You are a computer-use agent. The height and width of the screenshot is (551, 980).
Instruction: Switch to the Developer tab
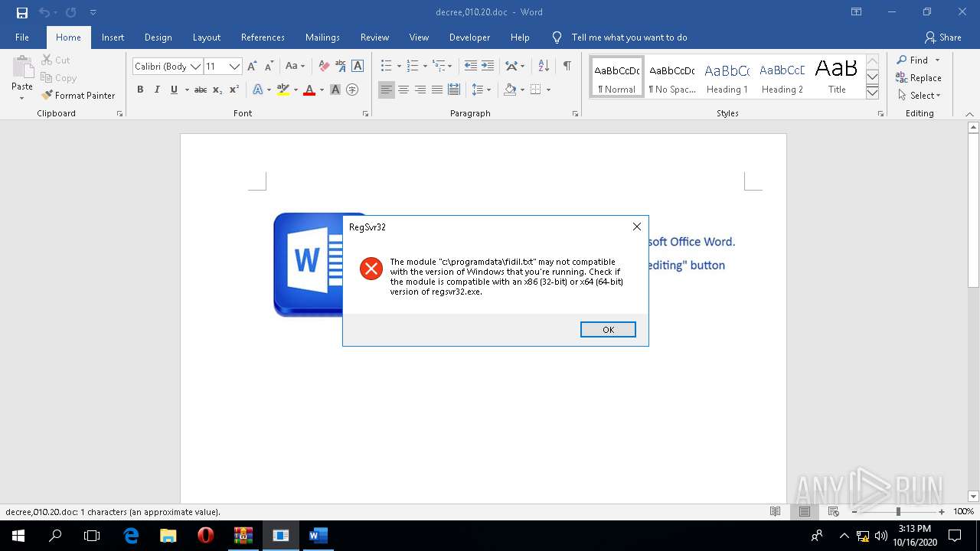(469, 37)
